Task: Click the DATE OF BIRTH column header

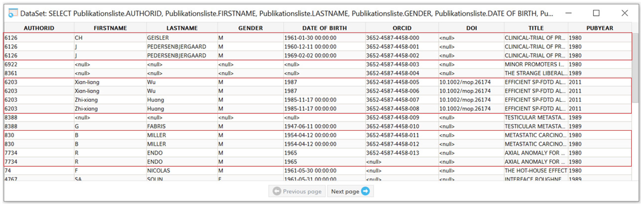Action: coord(324,28)
